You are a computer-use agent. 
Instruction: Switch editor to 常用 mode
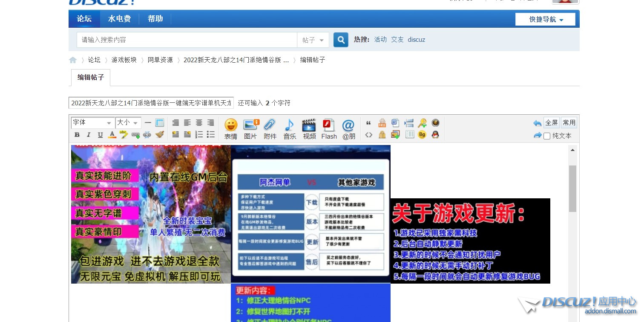[569, 122]
